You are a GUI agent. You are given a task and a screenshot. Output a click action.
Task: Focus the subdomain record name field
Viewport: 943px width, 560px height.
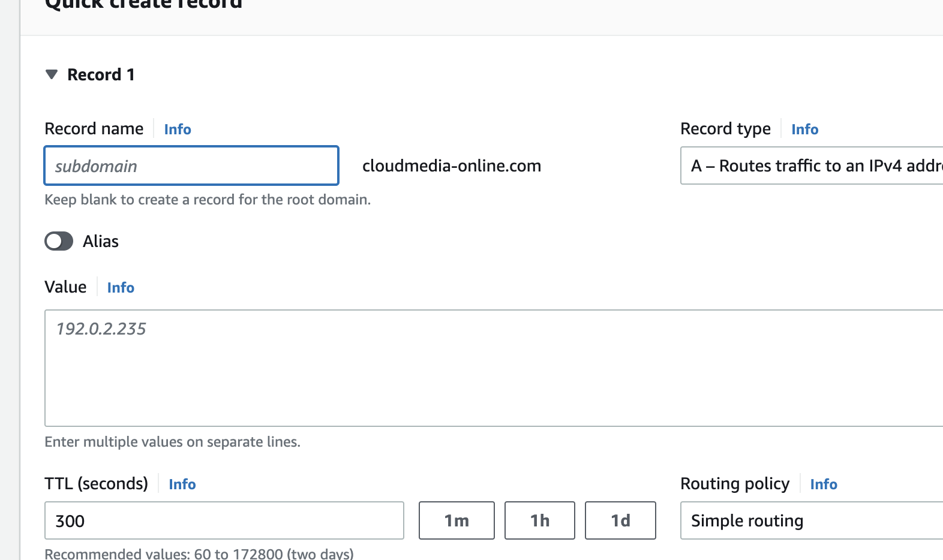pyautogui.click(x=191, y=166)
